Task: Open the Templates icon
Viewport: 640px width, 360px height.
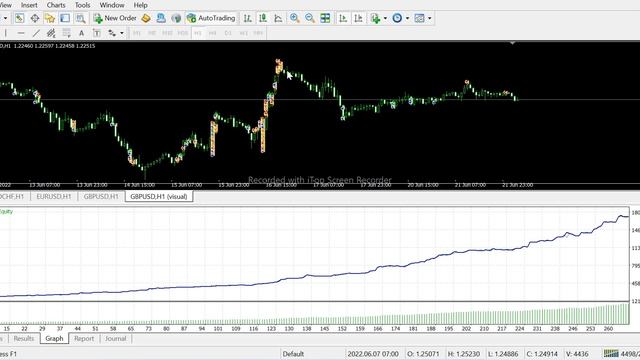Action: (419, 18)
